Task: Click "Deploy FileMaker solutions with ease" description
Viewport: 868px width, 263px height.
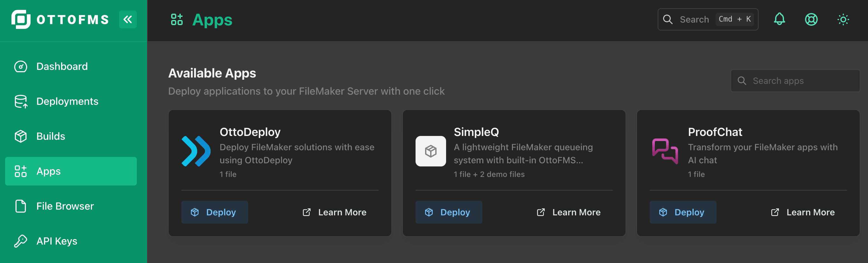Action: (x=297, y=154)
